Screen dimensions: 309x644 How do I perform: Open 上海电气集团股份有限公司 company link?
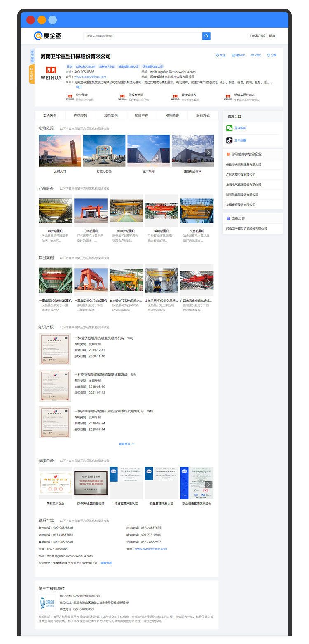pos(243,185)
